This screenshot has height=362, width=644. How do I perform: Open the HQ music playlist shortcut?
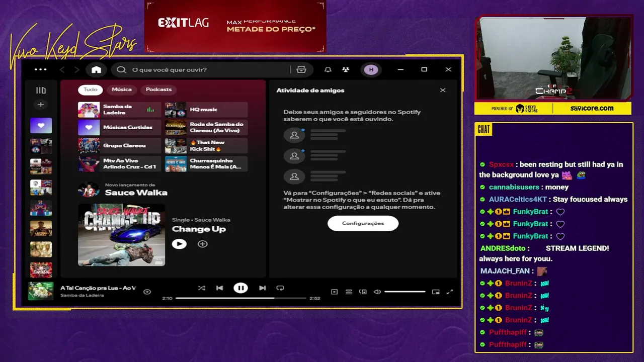[206, 110]
